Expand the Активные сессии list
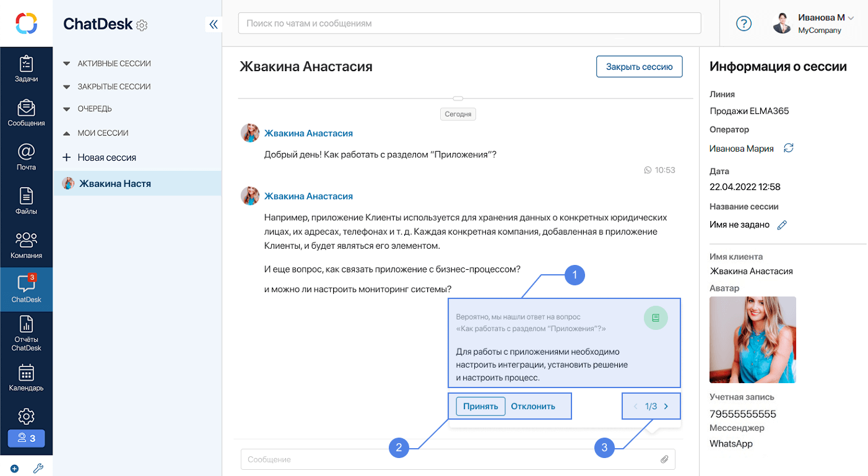Viewport: 868px width, 476px height. point(67,64)
